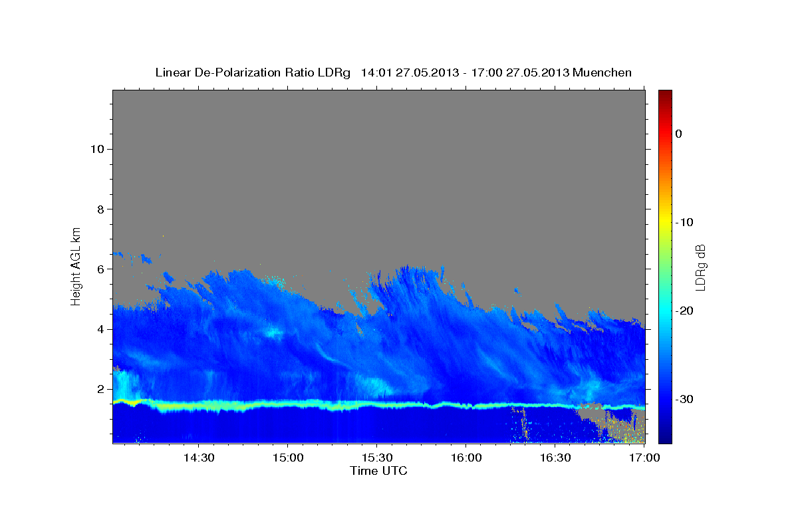Click the dark blue bottom of the colorbar

665,436
